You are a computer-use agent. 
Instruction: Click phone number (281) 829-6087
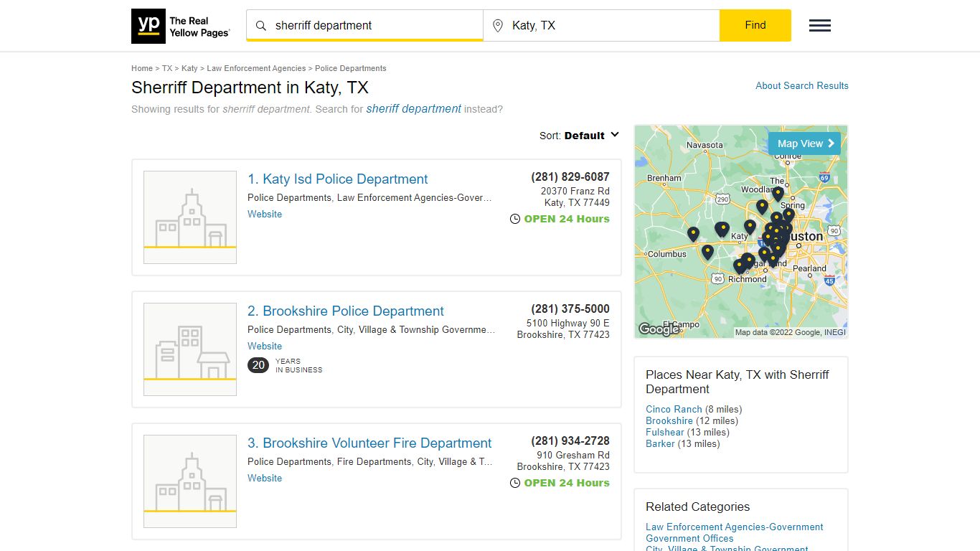tap(570, 176)
